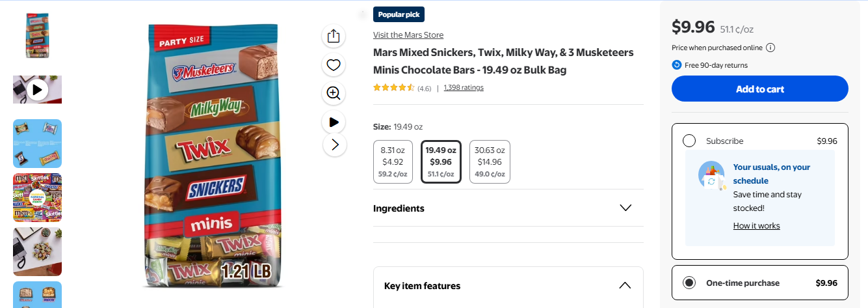Viewport: 868px width, 308px height.
Task: Visit the Mars Store link
Action: pos(408,35)
